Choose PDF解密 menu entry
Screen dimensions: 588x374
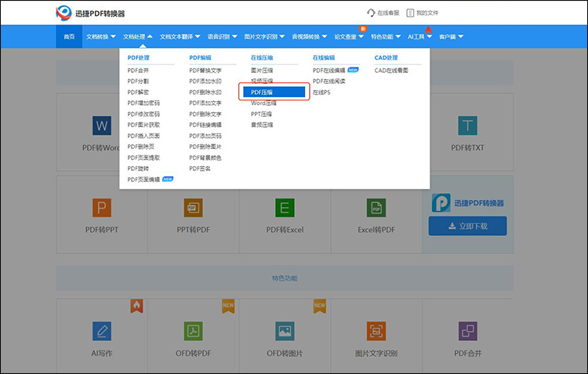click(138, 92)
